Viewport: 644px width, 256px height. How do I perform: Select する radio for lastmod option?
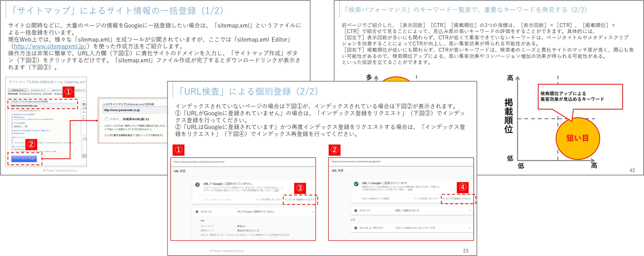pos(14,117)
